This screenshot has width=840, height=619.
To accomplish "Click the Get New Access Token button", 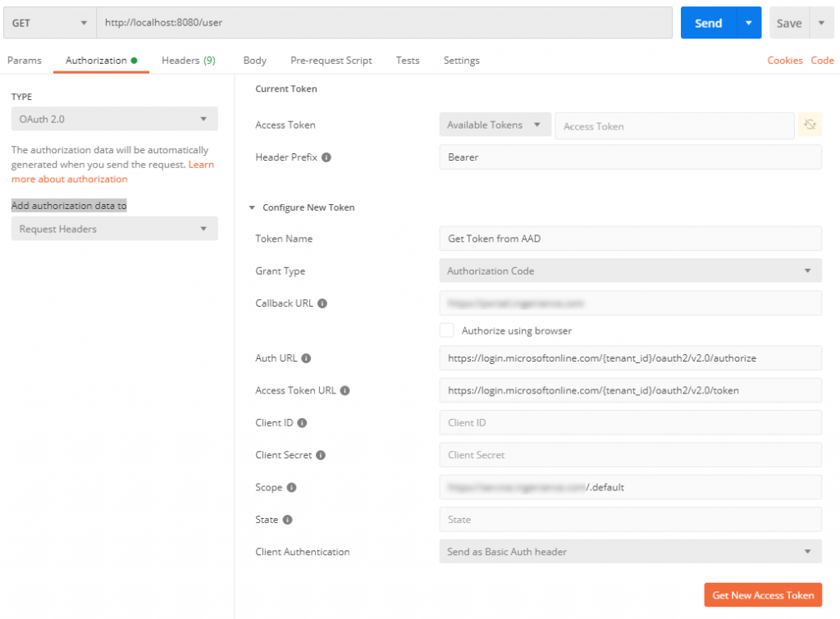I will (x=763, y=594).
